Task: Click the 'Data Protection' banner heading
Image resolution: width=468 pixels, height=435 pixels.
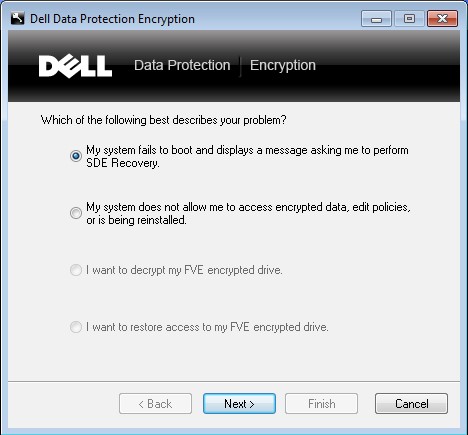Action: [x=182, y=65]
